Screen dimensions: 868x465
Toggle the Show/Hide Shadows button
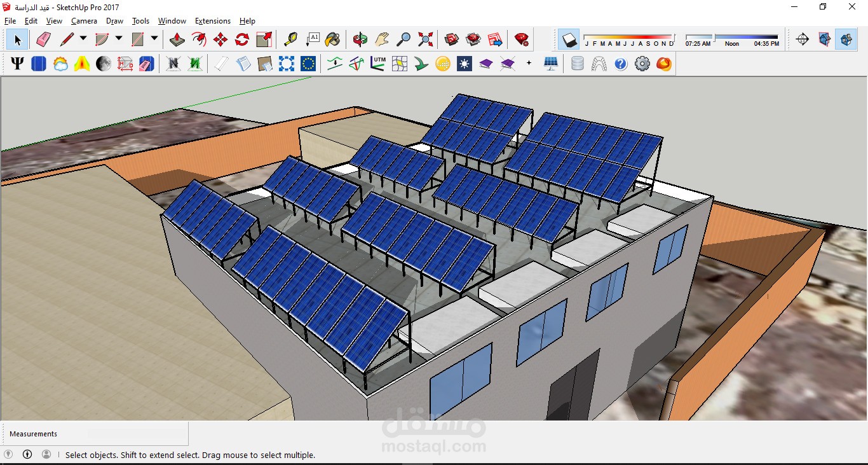(x=570, y=39)
